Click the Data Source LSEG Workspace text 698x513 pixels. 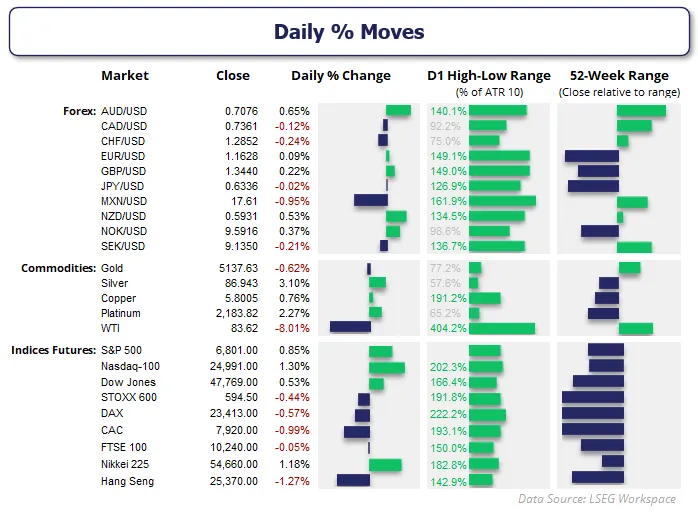(x=597, y=499)
